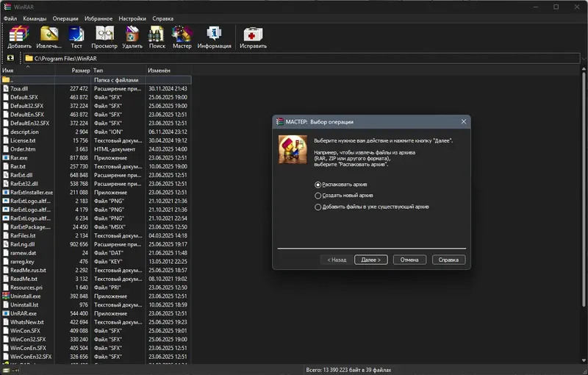Sort files by the Имя column
588x375 pixels.
click(28, 70)
